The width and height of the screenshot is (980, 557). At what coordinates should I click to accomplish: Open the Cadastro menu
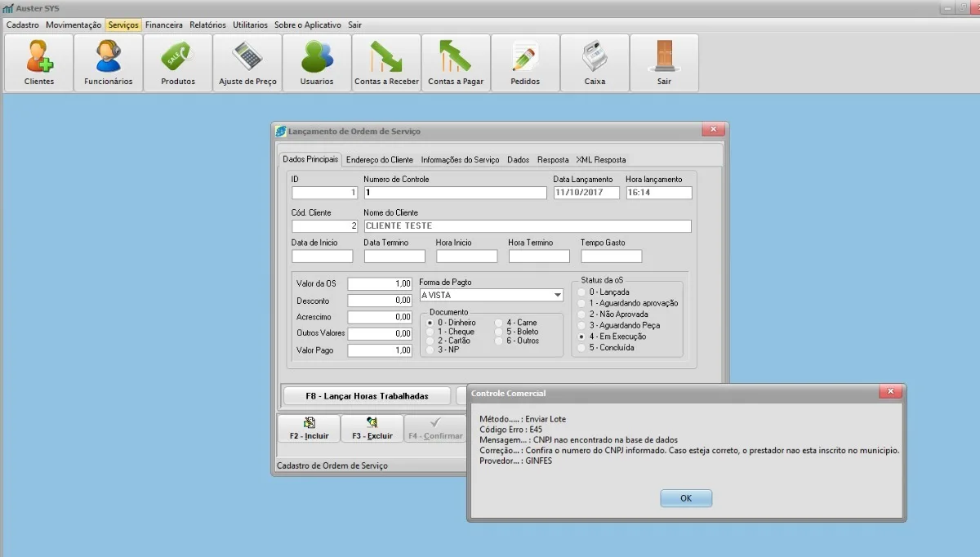[x=22, y=25]
